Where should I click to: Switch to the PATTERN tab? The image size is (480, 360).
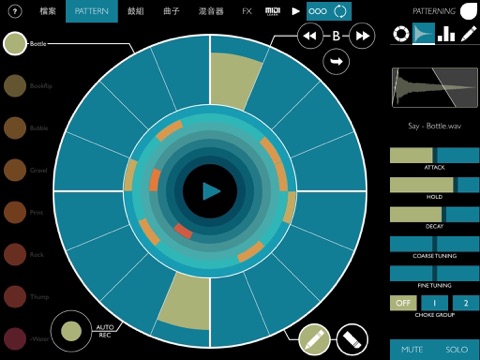point(92,11)
